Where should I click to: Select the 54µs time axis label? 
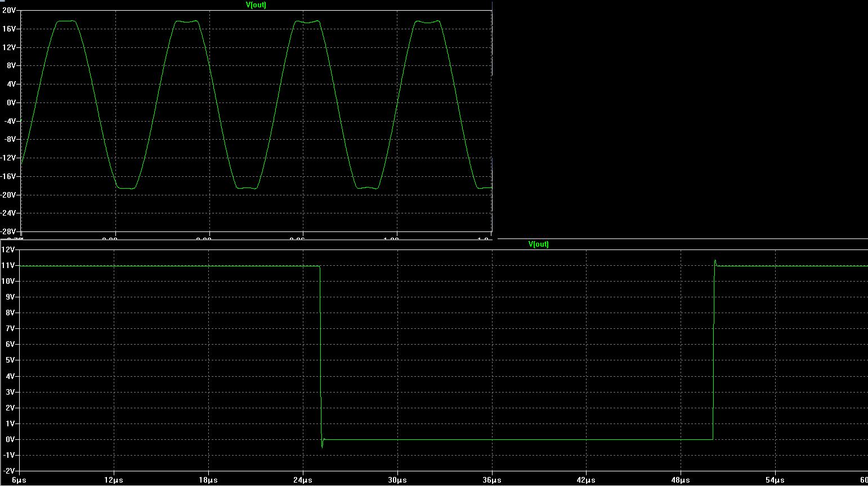pyautogui.click(x=775, y=480)
